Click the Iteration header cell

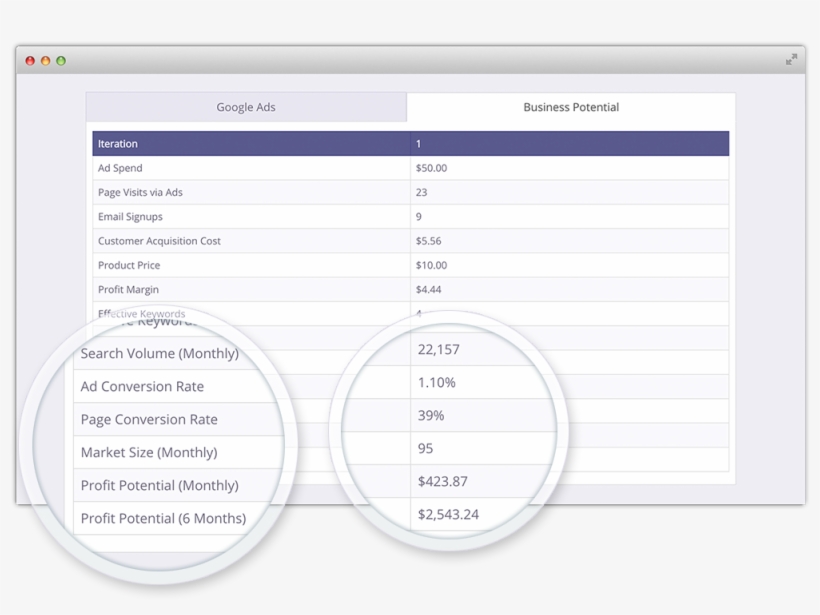(x=118, y=144)
